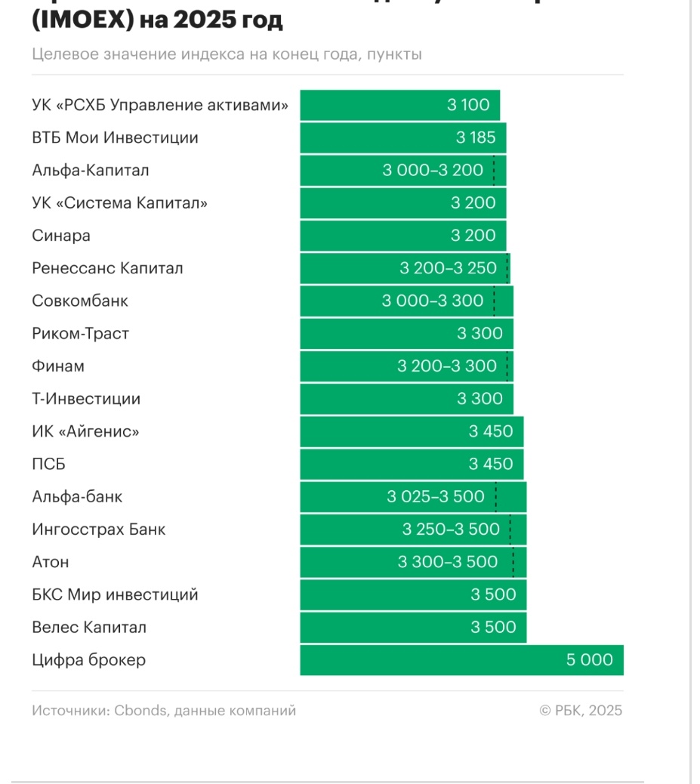Click the Альфа-банк 3 025–3 500 bar
Viewport: 700px width, 784px height.
(413, 497)
